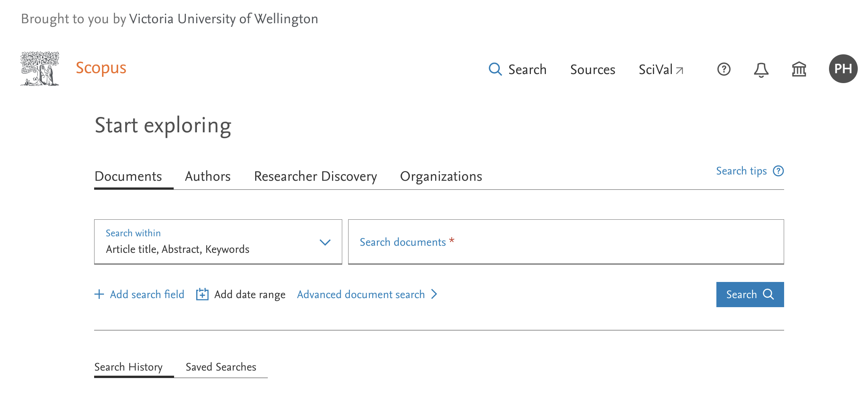Open the help question mark icon
This screenshot has width=868, height=393.
[723, 69]
